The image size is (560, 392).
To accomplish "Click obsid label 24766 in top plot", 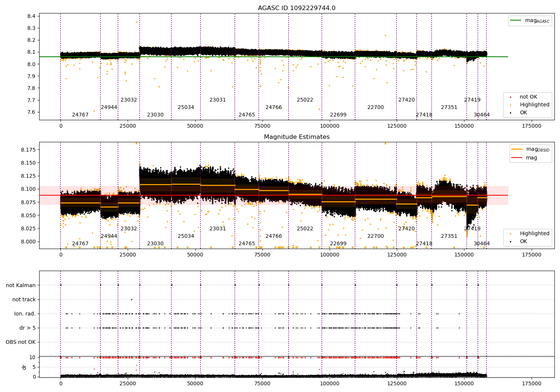I will 274,108.
